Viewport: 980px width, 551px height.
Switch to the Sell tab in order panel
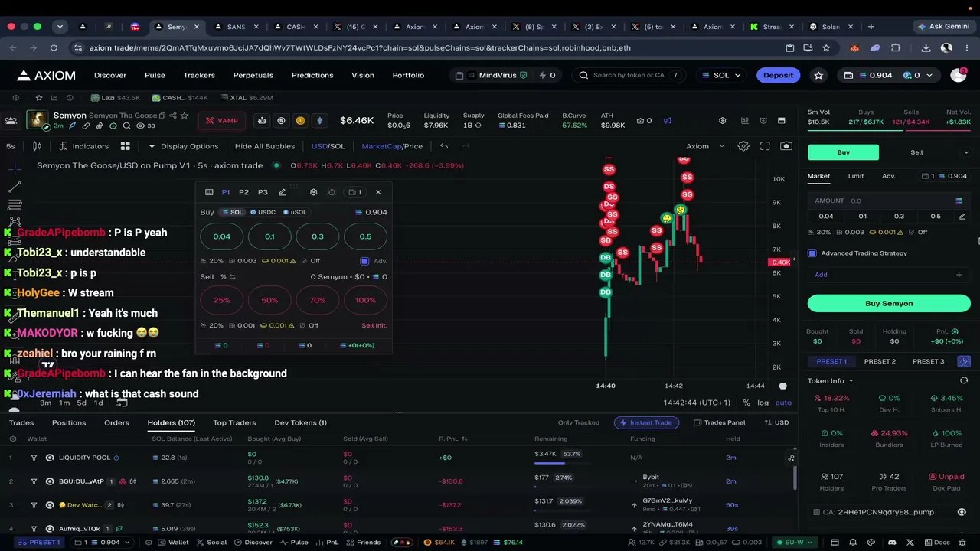pyautogui.click(x=916, y=152)
